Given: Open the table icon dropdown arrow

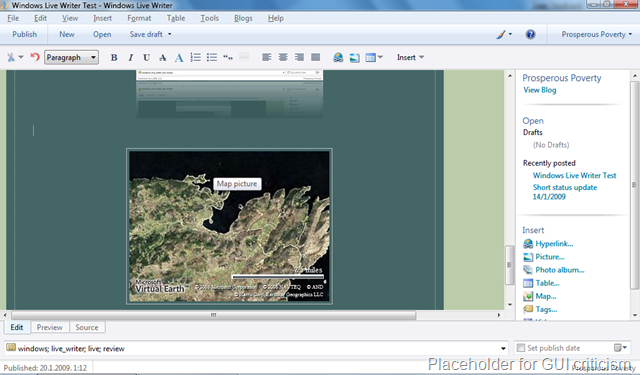Looking at the screenshot, I should point(380,58).
